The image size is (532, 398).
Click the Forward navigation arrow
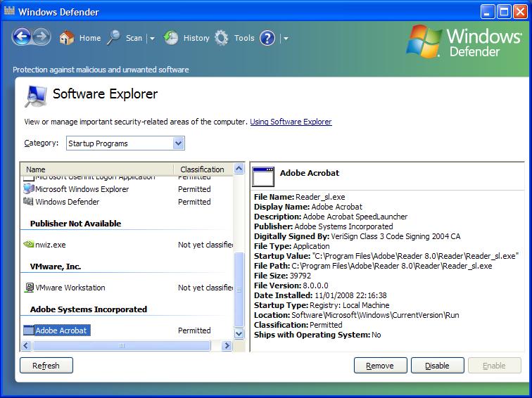coord(42,37)
